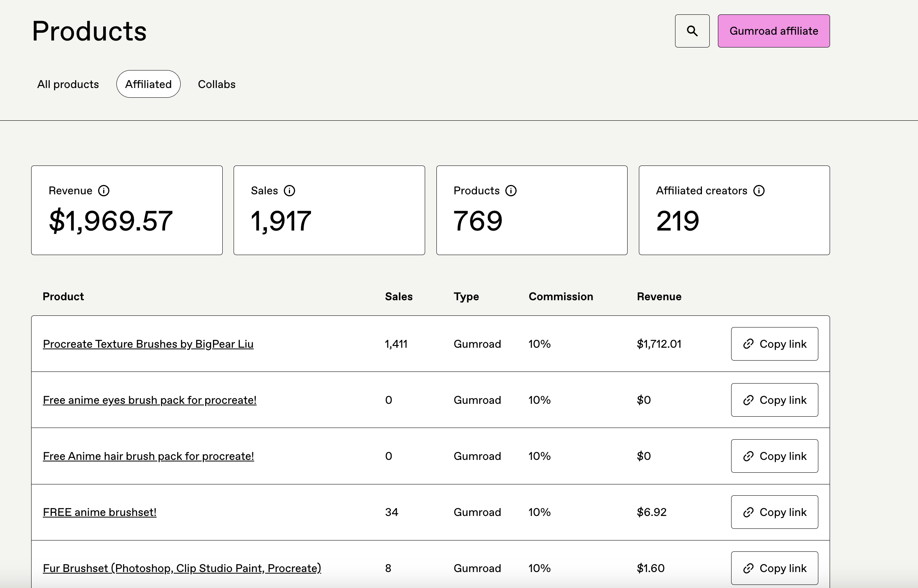918x588 pixels.
Task: Click the Gumroad affiliate button
Action: (x=774, y=30)
